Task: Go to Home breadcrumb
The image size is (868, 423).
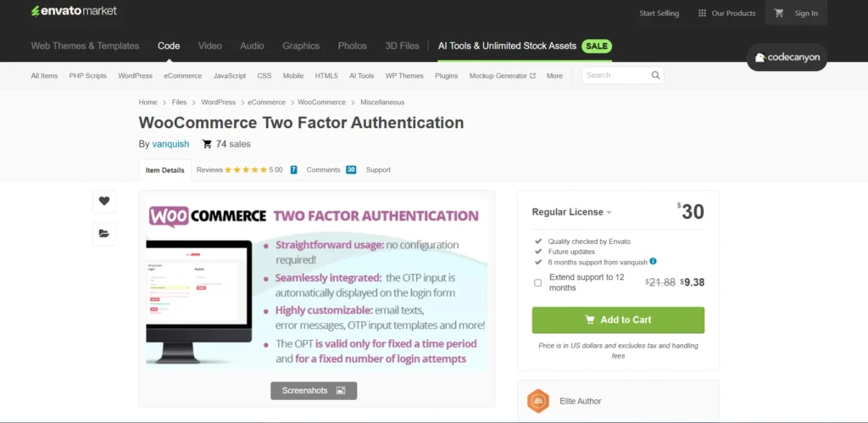Action: tap(147, 103)
